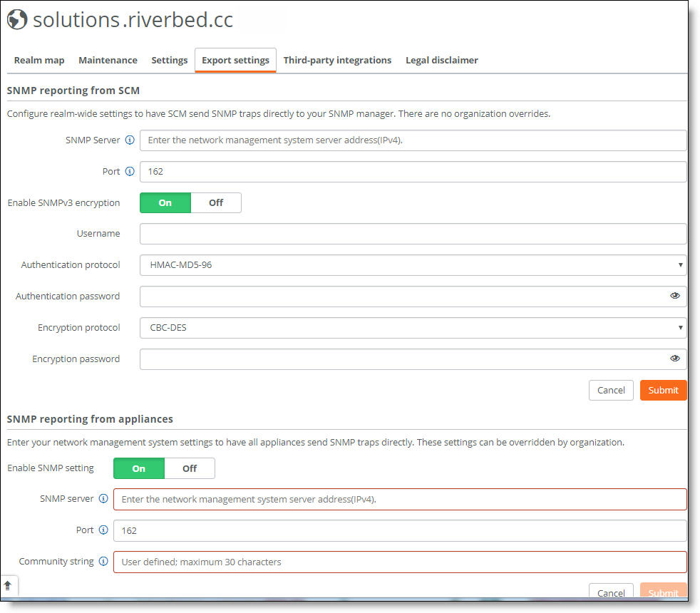Click the Username input field
Viewport: 700px width, 613px height.
pos(413,234)
